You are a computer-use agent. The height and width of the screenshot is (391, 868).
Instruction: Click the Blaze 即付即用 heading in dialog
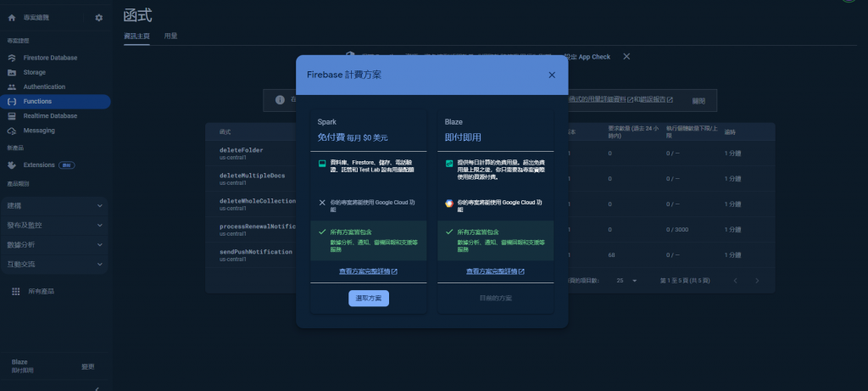pos(463,137)
